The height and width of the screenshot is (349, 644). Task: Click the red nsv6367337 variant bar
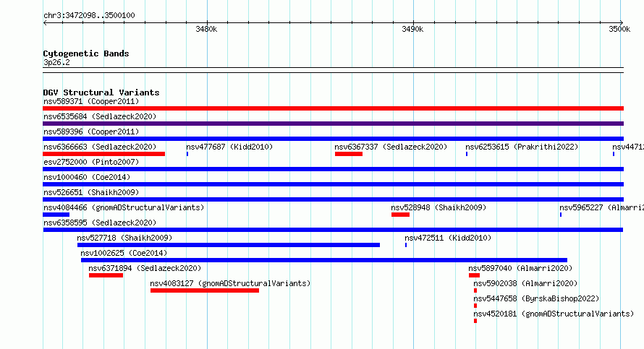(x=349, y=154)
